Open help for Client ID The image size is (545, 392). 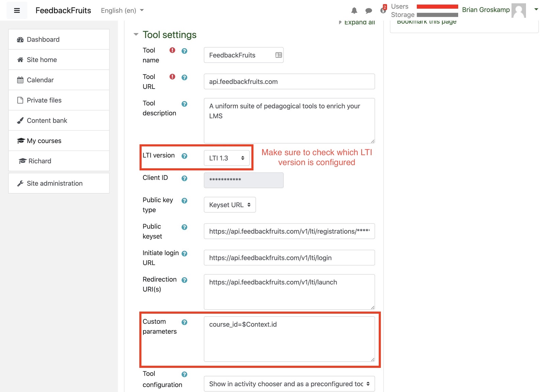point(184,178)
